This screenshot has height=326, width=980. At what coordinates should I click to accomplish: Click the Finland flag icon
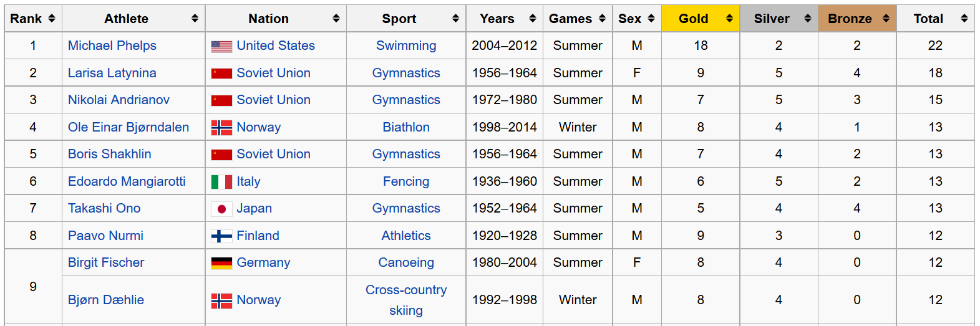pos(221,236)
